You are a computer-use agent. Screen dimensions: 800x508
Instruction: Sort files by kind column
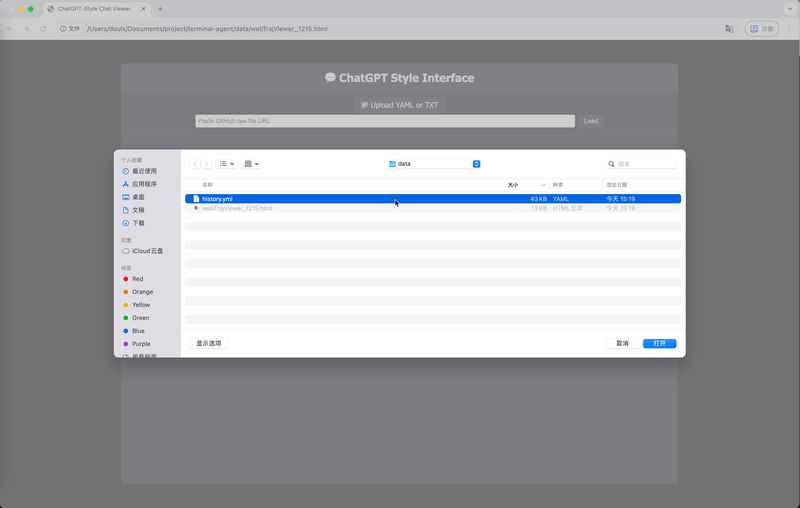click(558, 185)
